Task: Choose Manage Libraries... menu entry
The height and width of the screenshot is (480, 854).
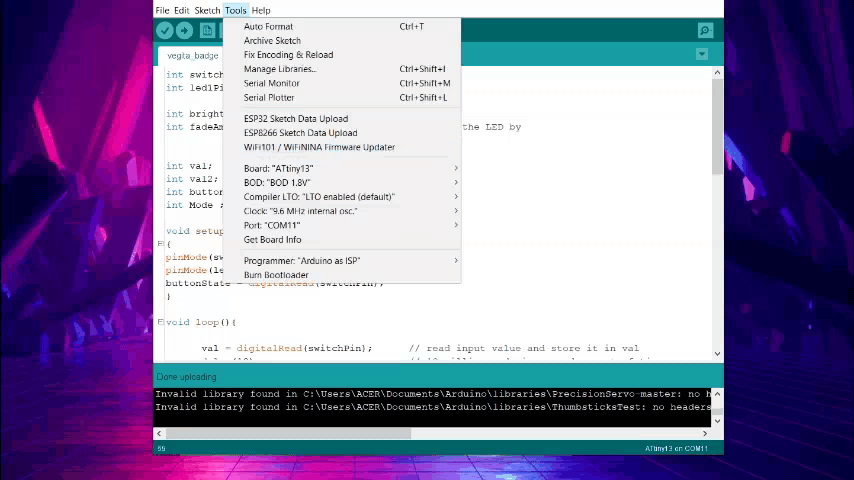Action: click(280, 69)
